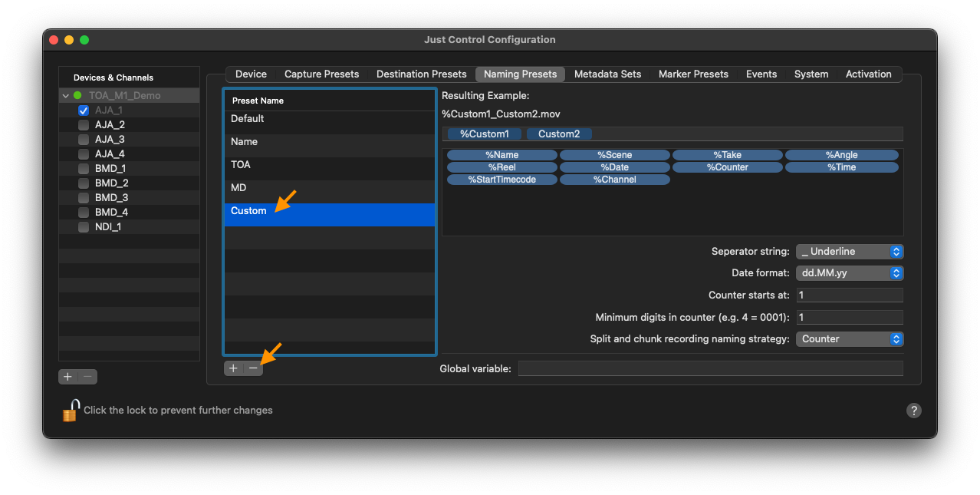The width and height of the screenshot is (980, 495).
Task: Select the Naming Presets tab
Action: point(520,74)
